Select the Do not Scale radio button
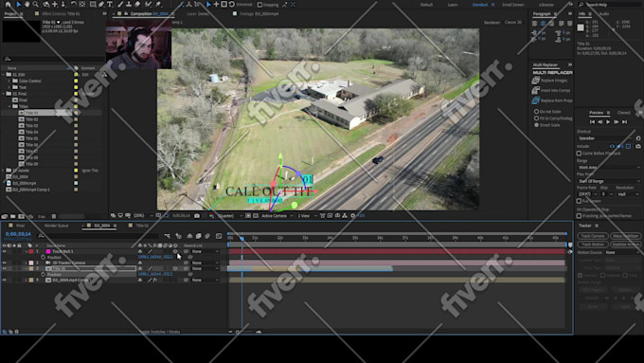644x363 pixels. click(x=536, y=112)
